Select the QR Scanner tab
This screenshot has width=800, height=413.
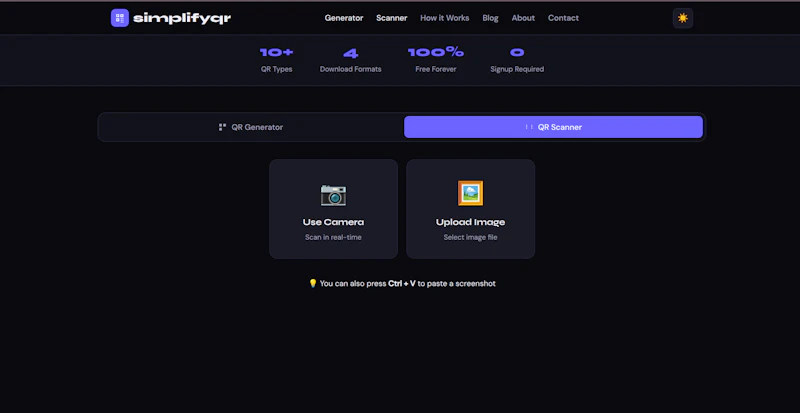(x=553, y=127)
